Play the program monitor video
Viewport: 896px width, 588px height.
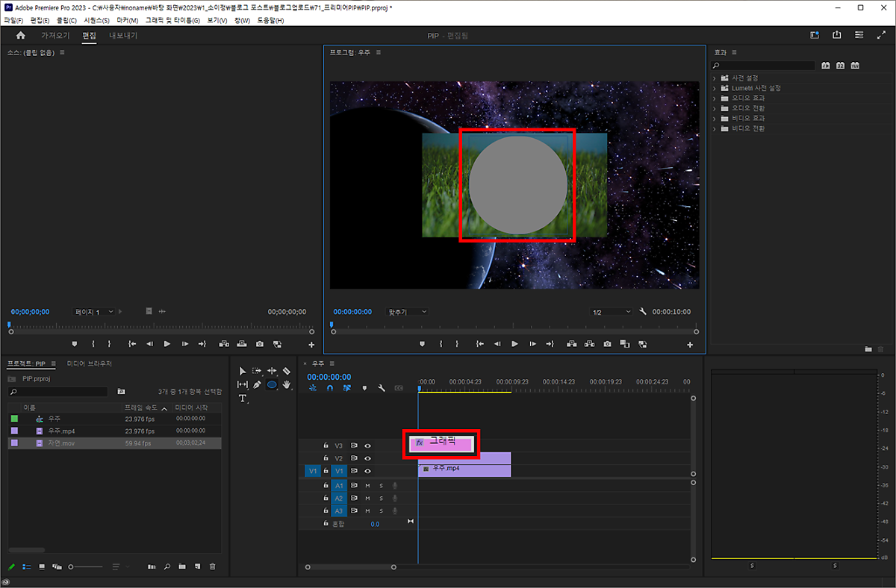tap(514, 344)
